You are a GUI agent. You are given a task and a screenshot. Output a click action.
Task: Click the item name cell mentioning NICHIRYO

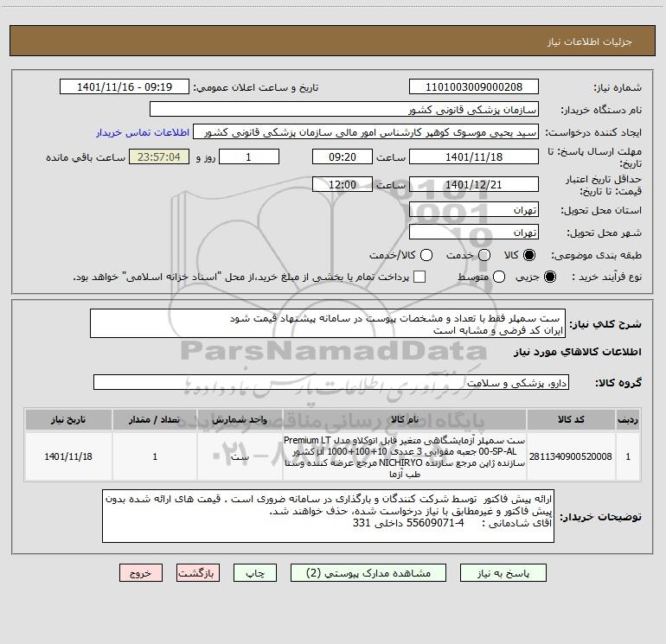pos(405,456)
